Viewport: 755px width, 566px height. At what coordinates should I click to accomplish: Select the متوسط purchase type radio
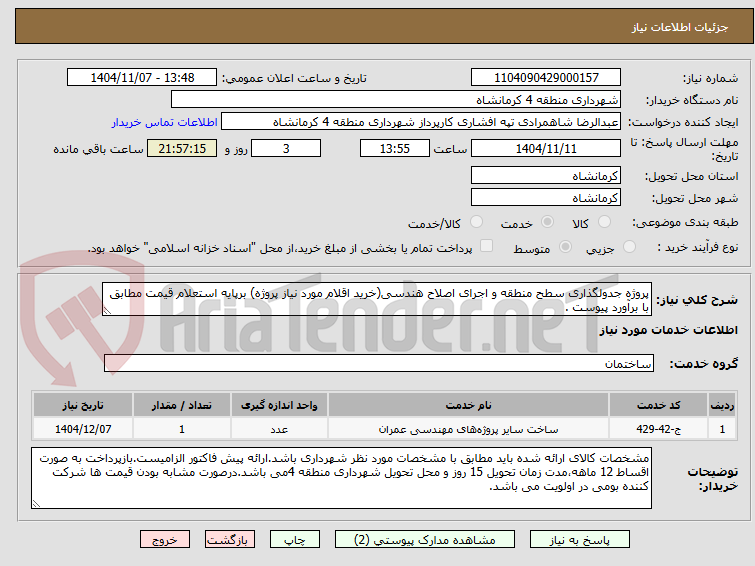pyautogui.click(x=565, y=247)
